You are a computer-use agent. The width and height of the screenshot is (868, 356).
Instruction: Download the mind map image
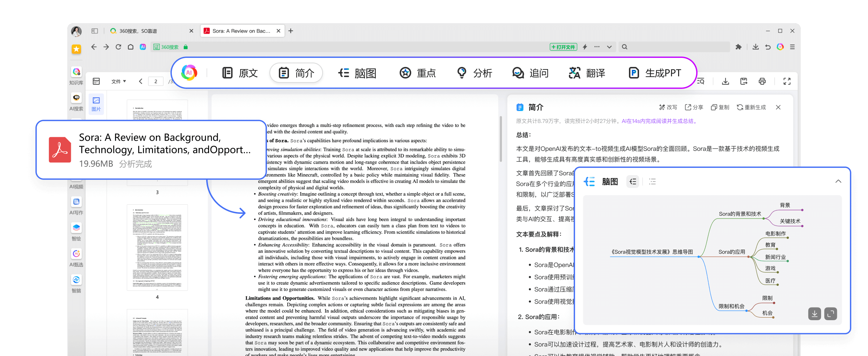pos(814,314)
